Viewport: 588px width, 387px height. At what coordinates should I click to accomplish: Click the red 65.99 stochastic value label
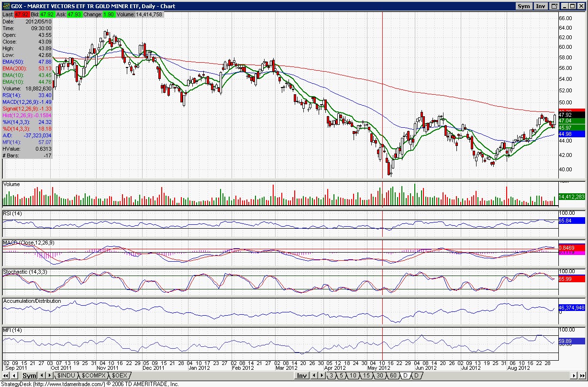(x=571, y=278)
